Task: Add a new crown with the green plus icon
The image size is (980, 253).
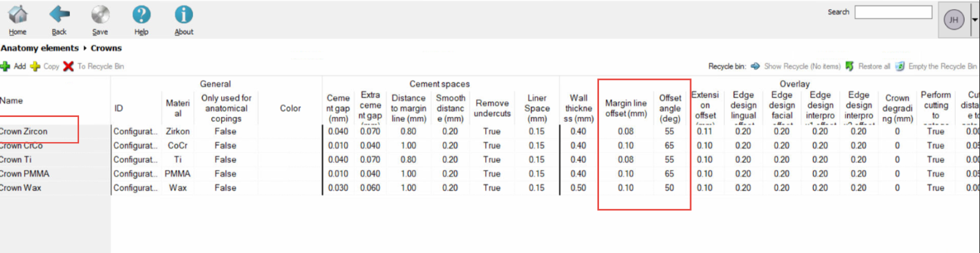Action: coord(6,66)
